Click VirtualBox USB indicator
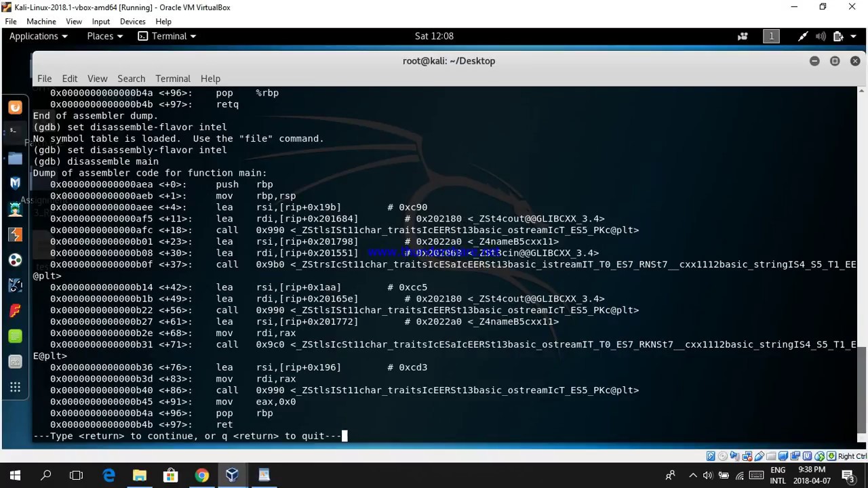This screenshot has width=868, height=488. 759,456
